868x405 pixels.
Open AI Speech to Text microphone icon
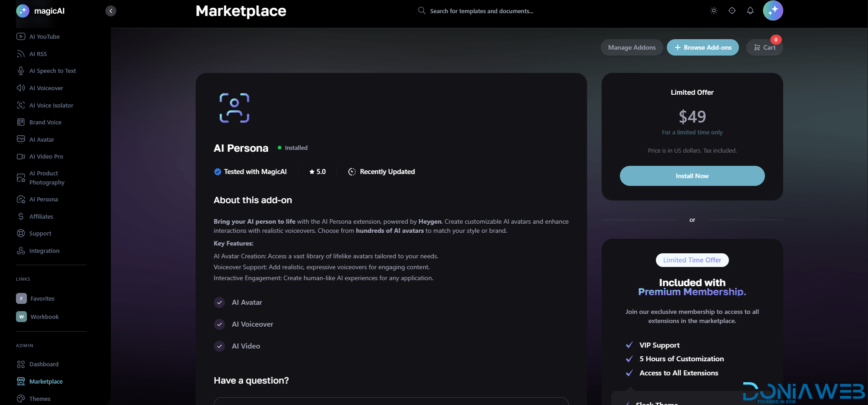point(21,71)
